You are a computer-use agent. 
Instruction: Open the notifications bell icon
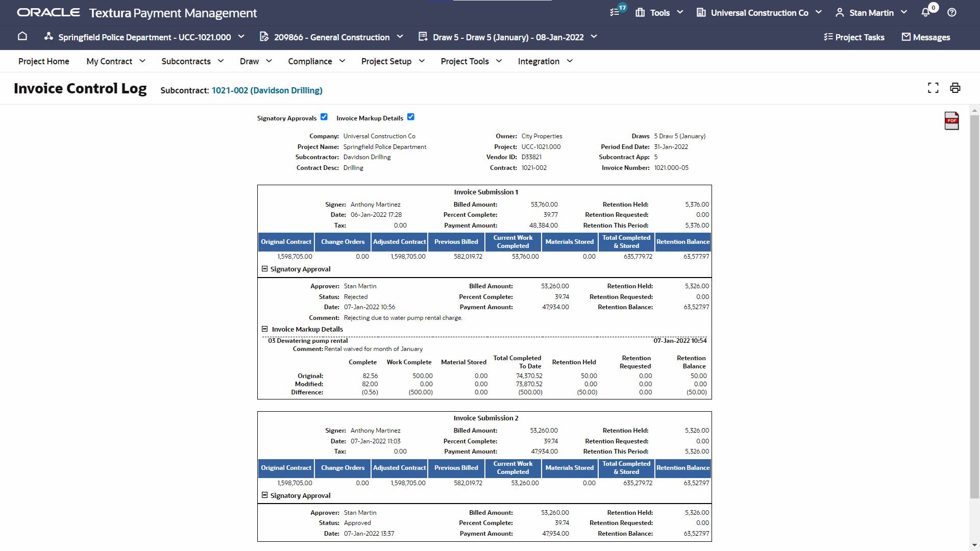click(x=925, y=12)
